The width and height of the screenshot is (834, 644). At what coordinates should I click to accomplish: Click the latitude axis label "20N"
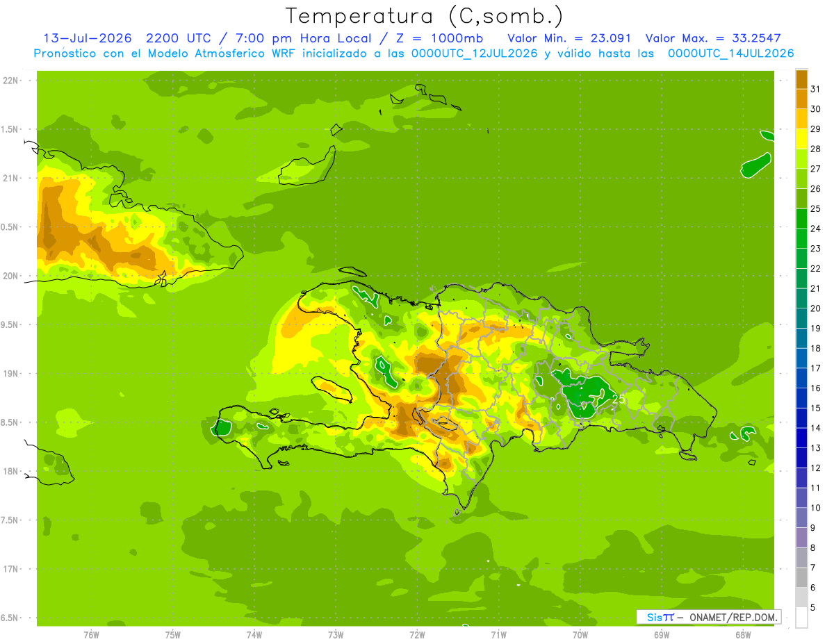[10, 276]
